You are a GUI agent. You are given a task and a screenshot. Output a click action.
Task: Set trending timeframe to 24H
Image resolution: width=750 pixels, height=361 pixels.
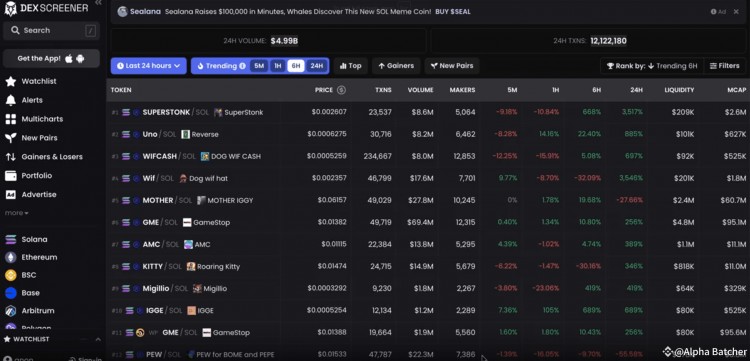pyautogui.click(x=317, y=66)
